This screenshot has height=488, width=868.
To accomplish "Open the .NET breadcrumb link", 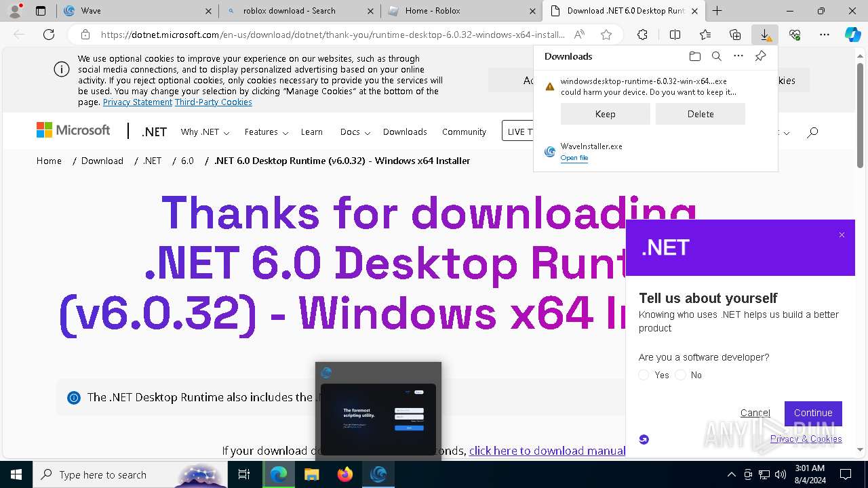I will point(153,161).
